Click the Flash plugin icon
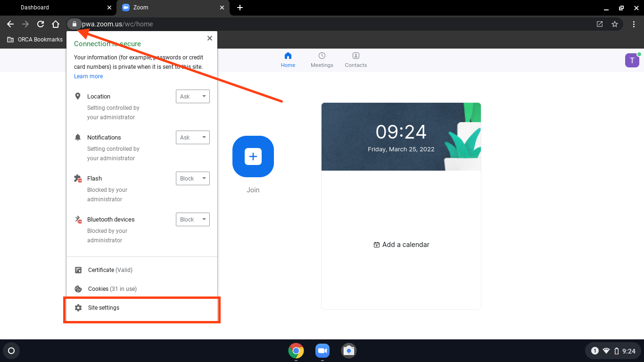The height and width of the screenshot is (362, 644). 78,178
